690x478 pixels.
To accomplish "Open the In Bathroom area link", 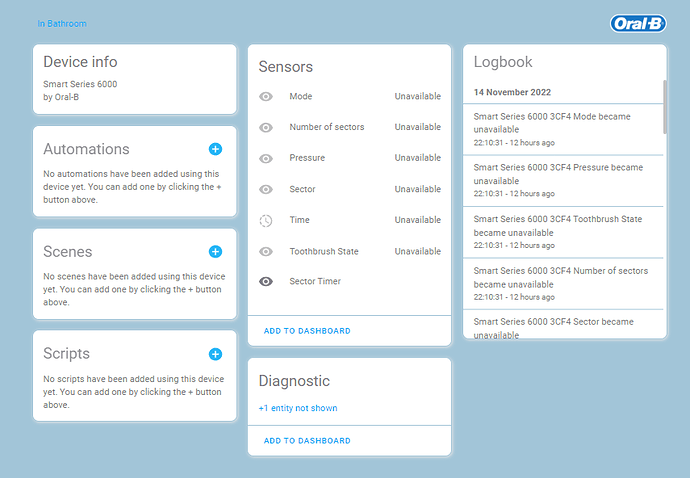I will (x=62, y=24).
